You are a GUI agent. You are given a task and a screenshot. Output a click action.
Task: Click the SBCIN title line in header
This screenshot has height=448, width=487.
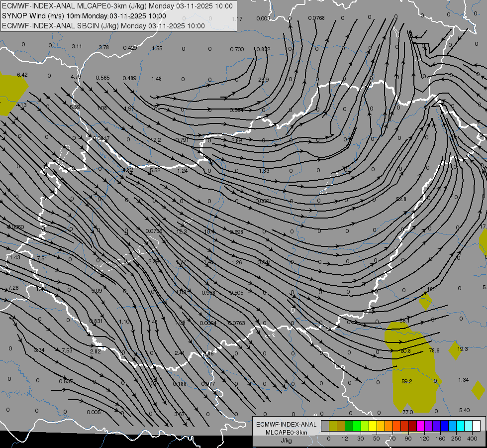pyautogui.click(x=103, y=26)
